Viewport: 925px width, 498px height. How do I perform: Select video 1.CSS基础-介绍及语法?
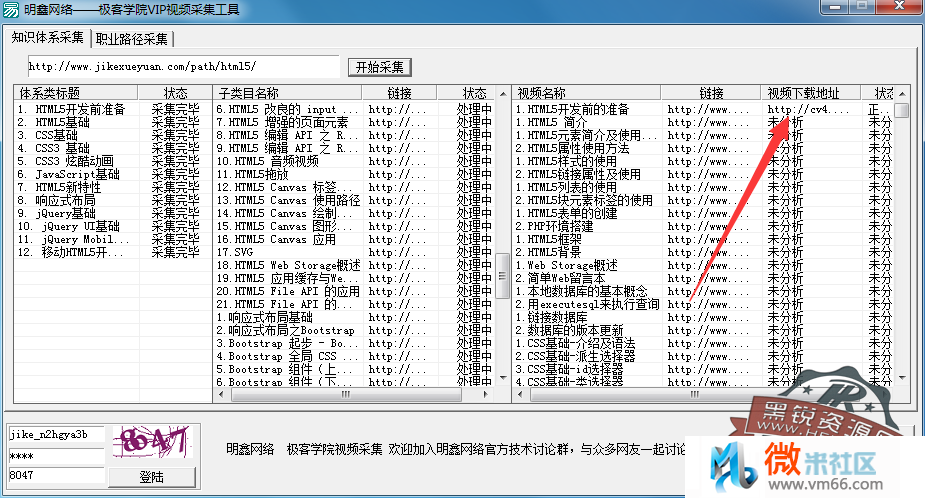(575, 343)
